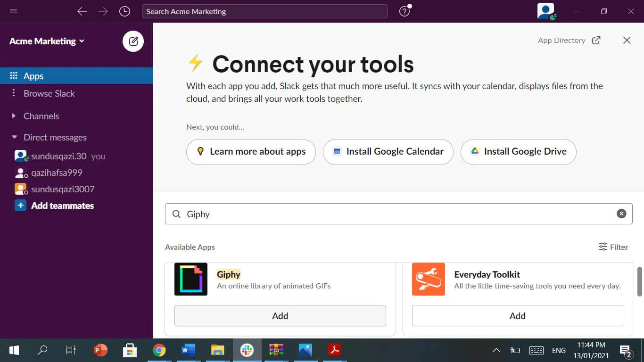Clear the Giphy search text
The image size is (644, 362).
pos(621,214)
